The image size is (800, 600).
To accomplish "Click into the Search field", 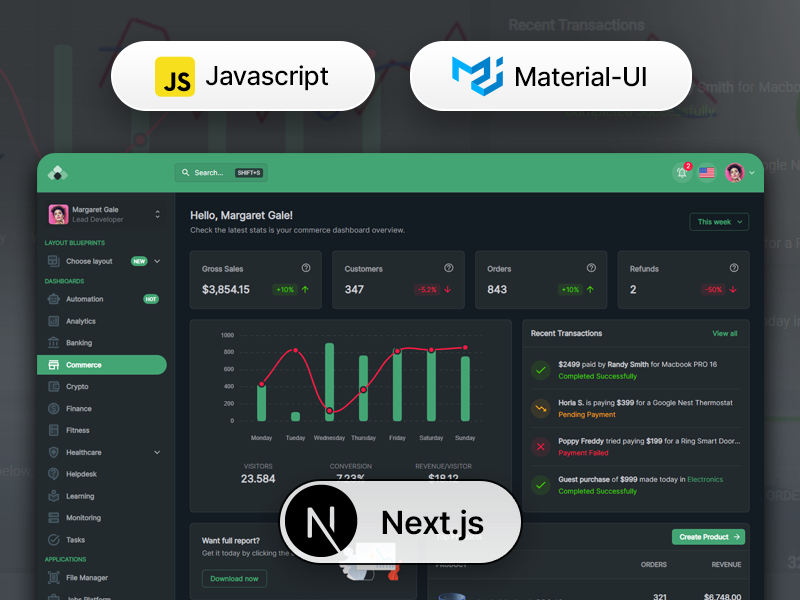I will [221, 172].
